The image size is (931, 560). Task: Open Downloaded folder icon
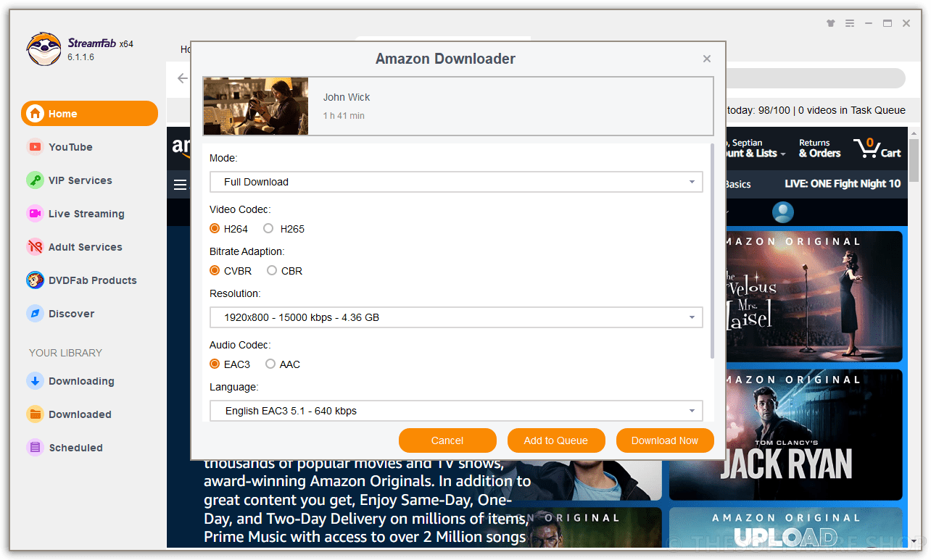point(35,414)
